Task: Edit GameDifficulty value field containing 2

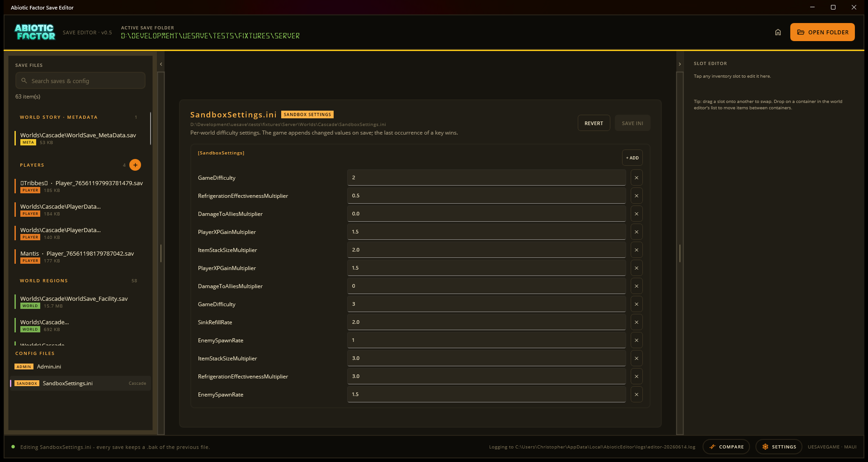Action: pyautogui.click(x=486, y=177)
